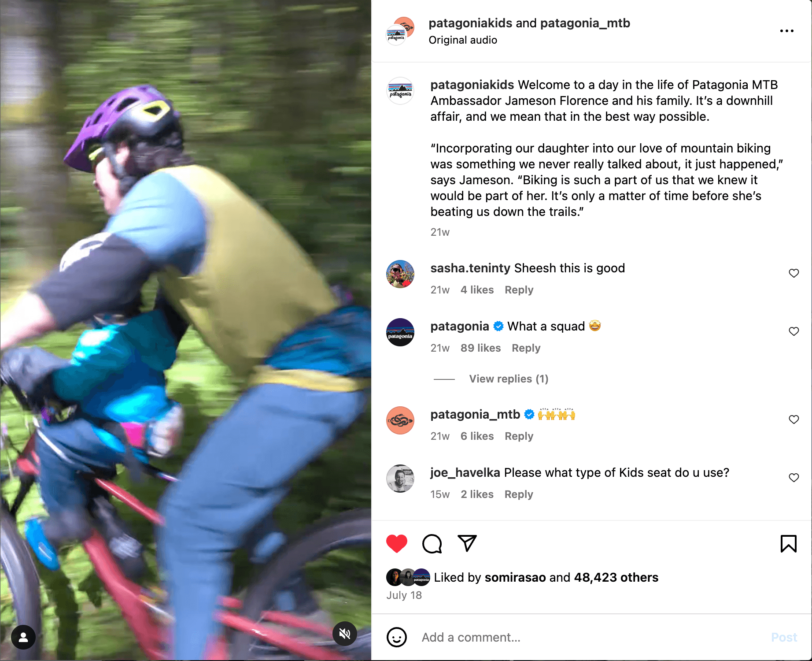This screenshot has width=812, height=661.
Task: Expand View replies (1)
Action: tap(509, 379)
